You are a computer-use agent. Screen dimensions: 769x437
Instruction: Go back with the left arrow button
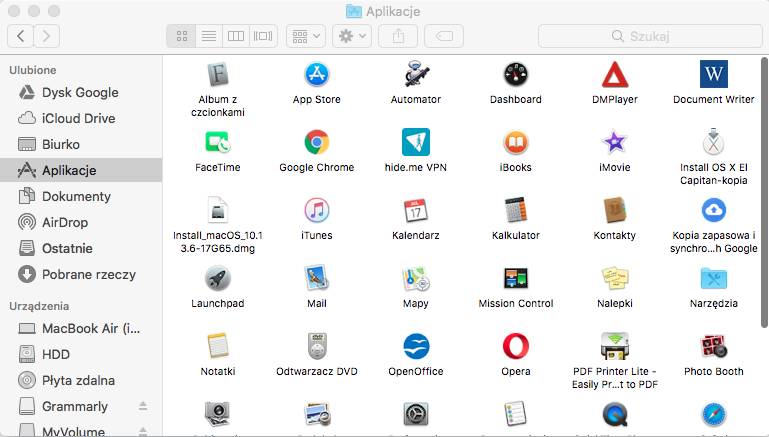coord(21,36)
